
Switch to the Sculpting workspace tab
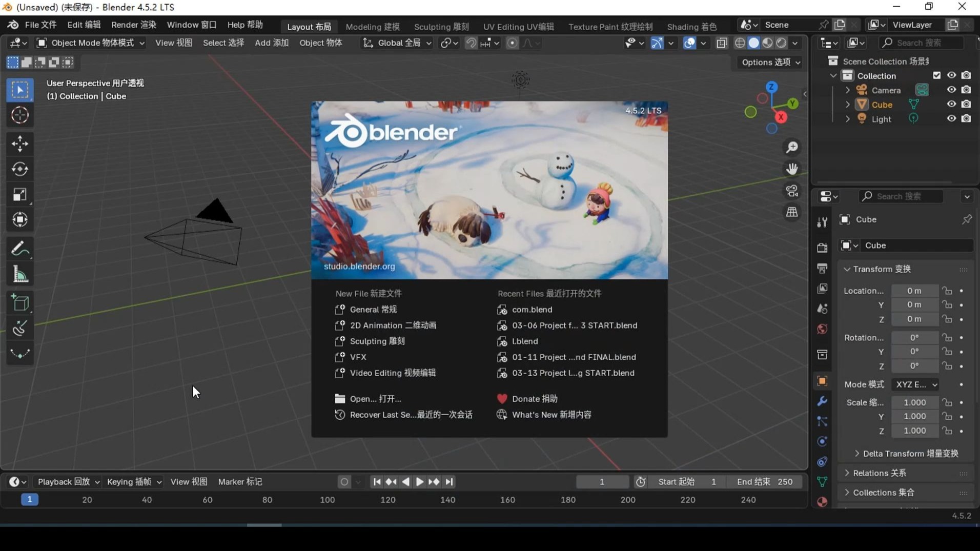441,27
